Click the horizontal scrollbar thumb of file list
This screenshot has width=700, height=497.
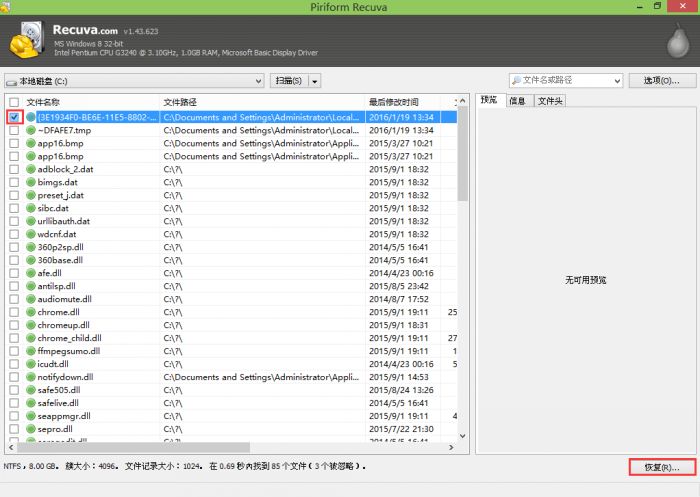tap(132, 447)
